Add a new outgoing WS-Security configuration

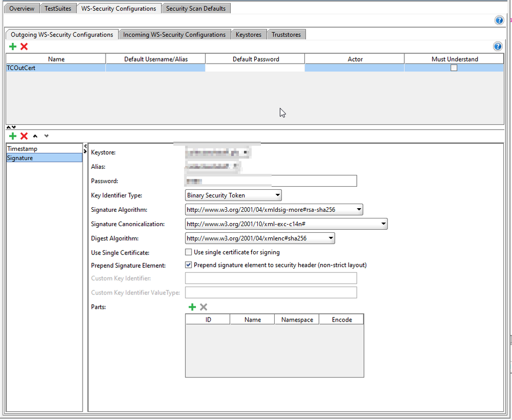point(13,47)
